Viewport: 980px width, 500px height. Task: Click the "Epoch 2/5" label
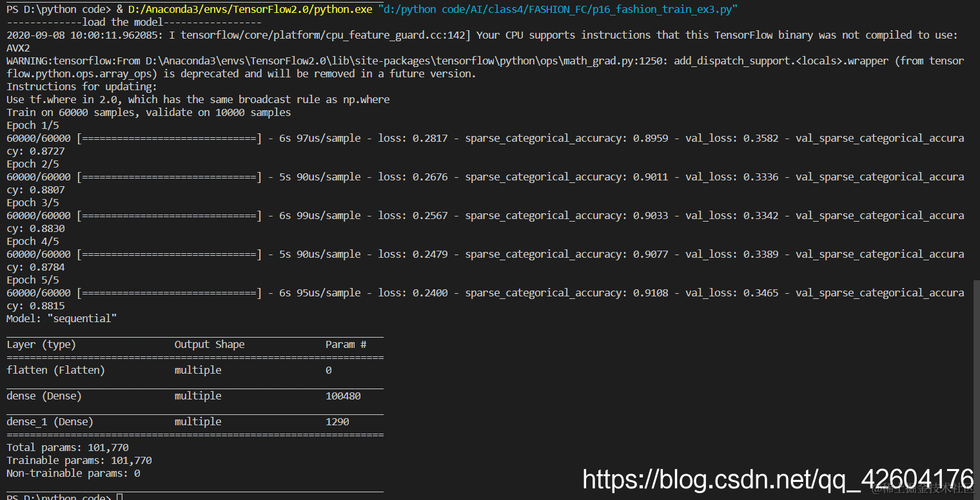(32, 164)
